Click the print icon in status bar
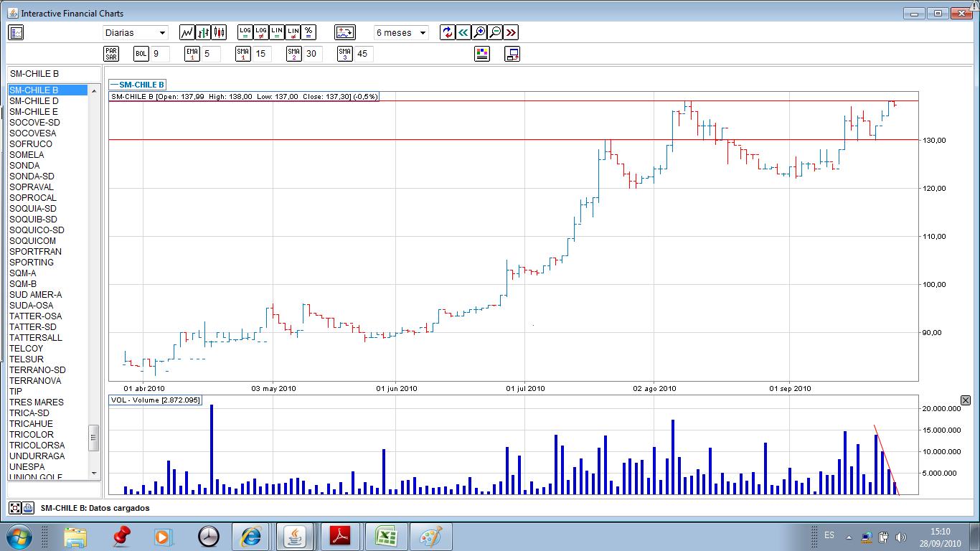980x551 pixels. (x=28, y=508)
